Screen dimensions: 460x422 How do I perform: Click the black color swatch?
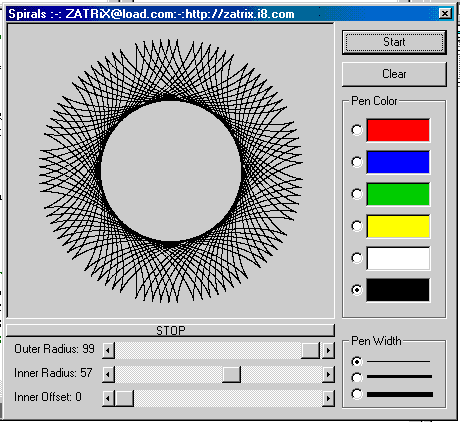point(398,290)
